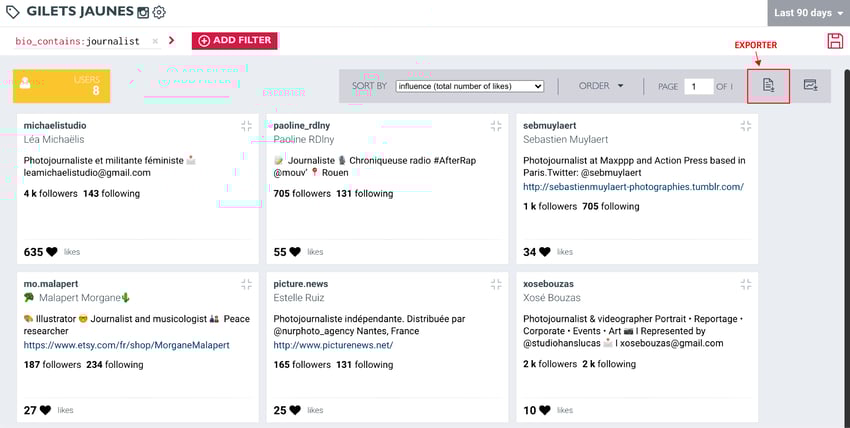Click the tag icon beside GILETS JAUNES
The height and width of the screenshot is (428, 850).
[12, 12]
